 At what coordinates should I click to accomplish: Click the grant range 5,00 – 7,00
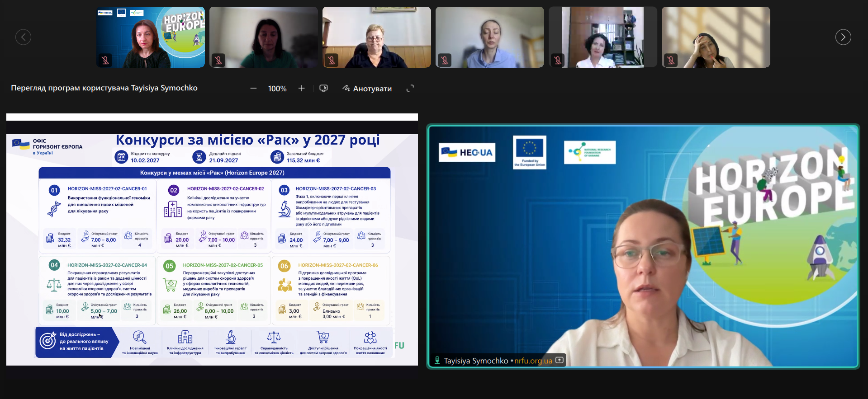104,311
